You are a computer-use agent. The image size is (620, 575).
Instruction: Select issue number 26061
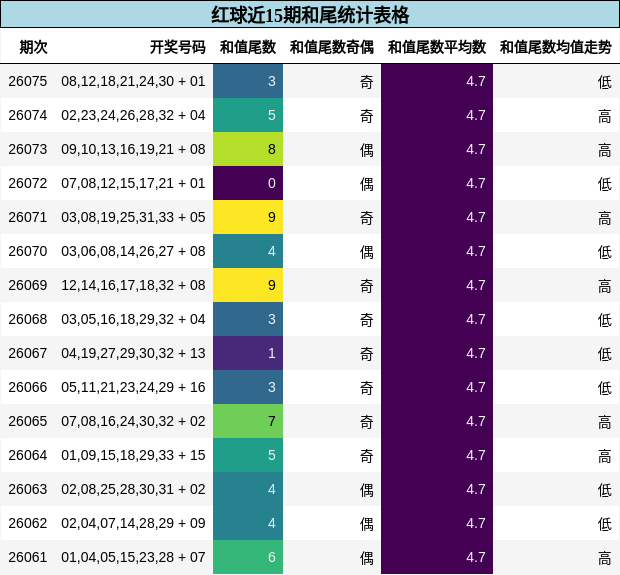click(x=28, y=557)
